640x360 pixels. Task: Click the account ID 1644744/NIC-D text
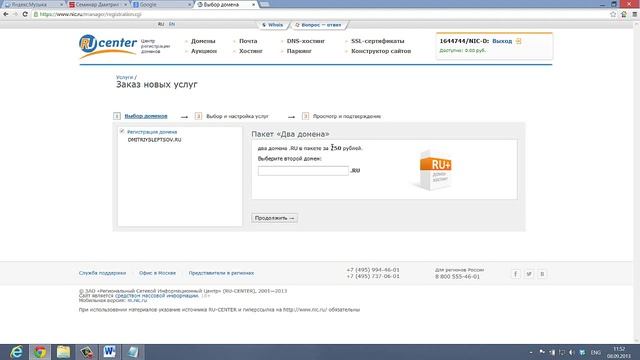click(464, 41)
